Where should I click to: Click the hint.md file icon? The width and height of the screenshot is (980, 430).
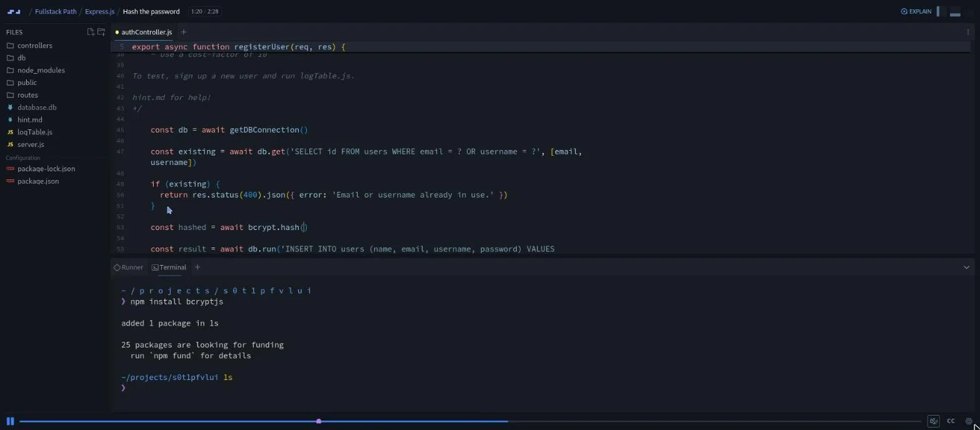pyautogui.click(x=10, y=120)
